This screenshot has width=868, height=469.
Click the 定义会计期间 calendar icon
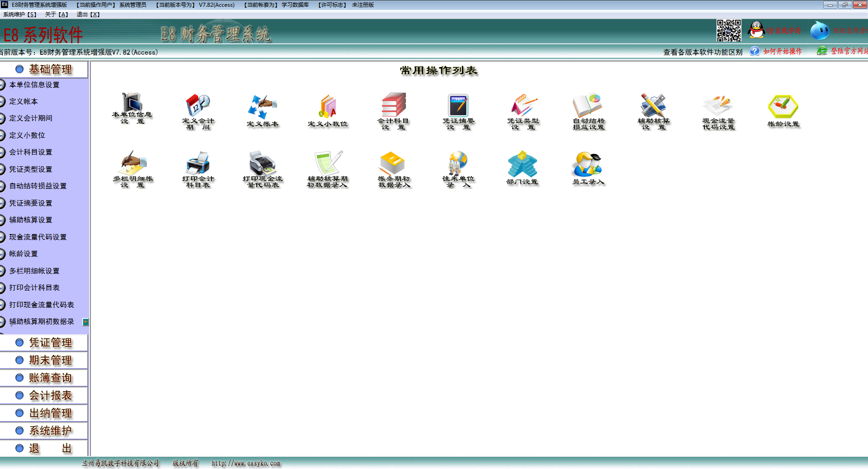(198, 106)
